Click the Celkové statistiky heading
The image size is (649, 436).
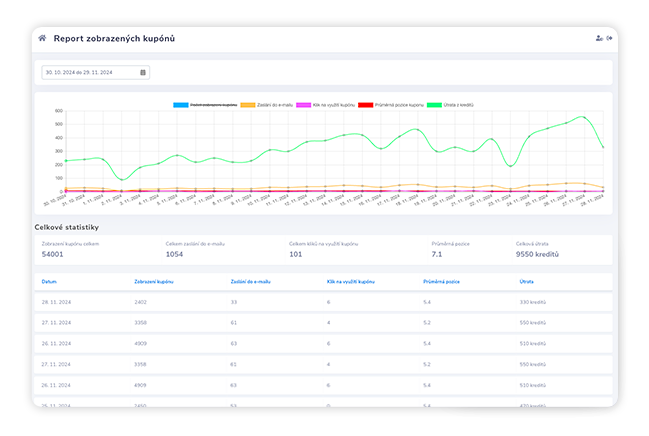click(x=67, y=227)
